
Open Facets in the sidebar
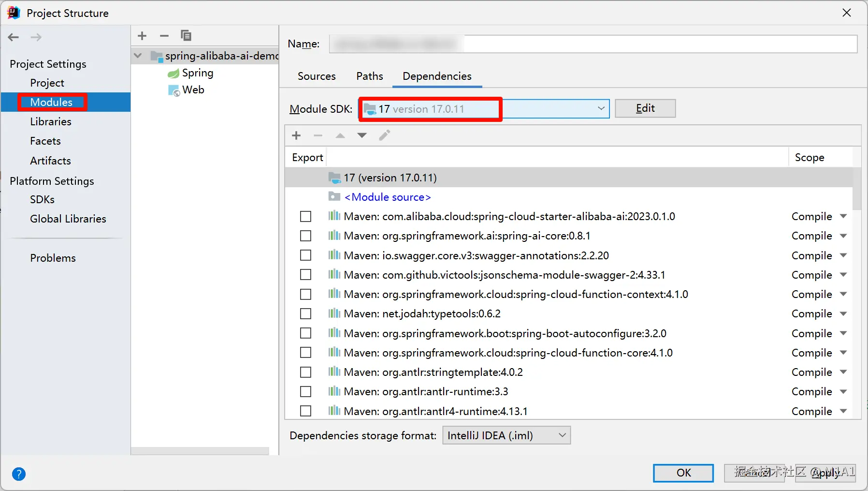pos(45,141)
